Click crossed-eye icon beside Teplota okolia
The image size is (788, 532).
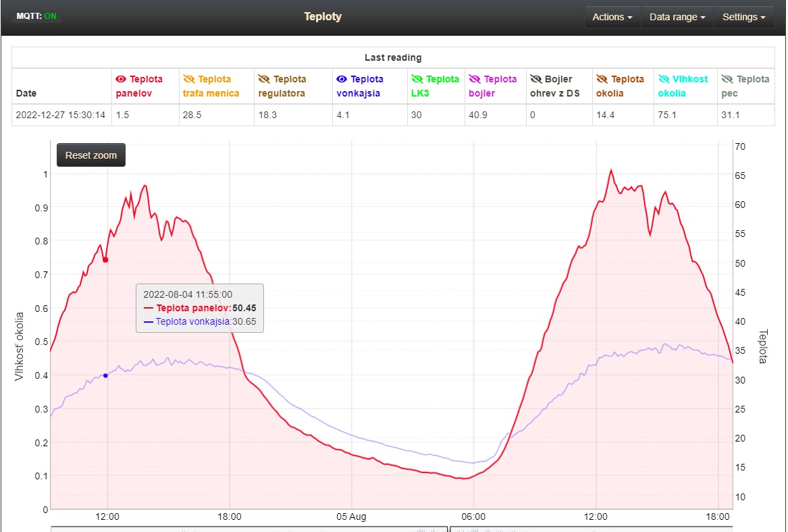coord(602,79)
